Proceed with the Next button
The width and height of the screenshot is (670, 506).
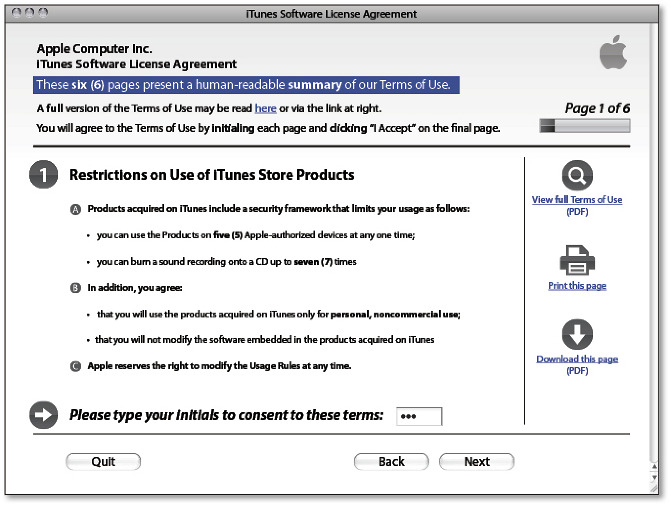pyautogui.click(x=476, y=462)
